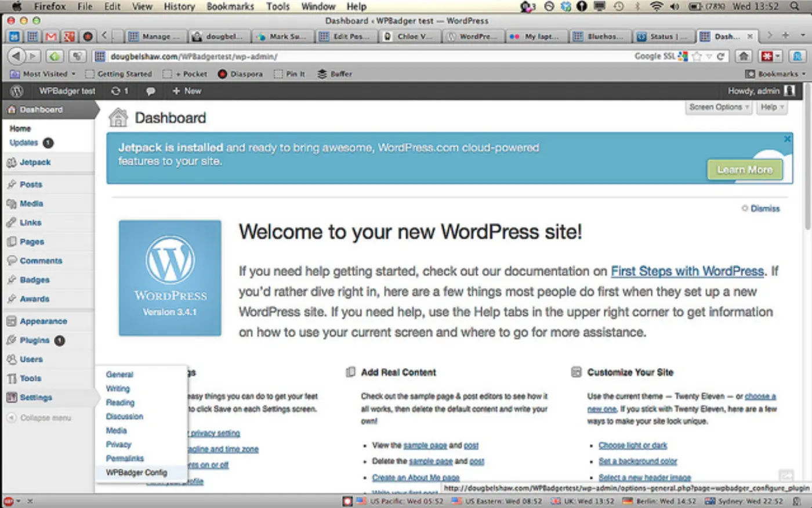Reload the page with the refresh icon
Viewport: 812px width, 508px height.
[x=720, y=57]
